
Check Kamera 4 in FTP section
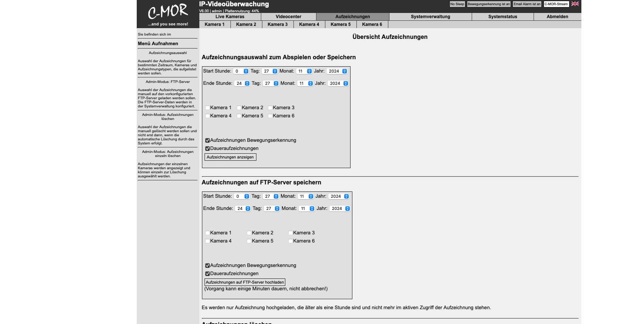208,241
